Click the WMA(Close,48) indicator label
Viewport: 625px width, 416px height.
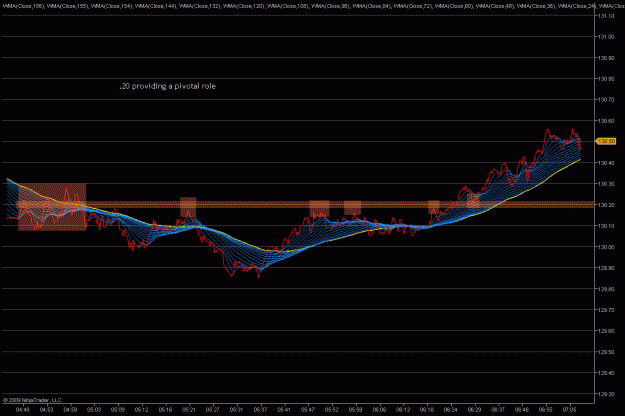[x=496, y=6]
